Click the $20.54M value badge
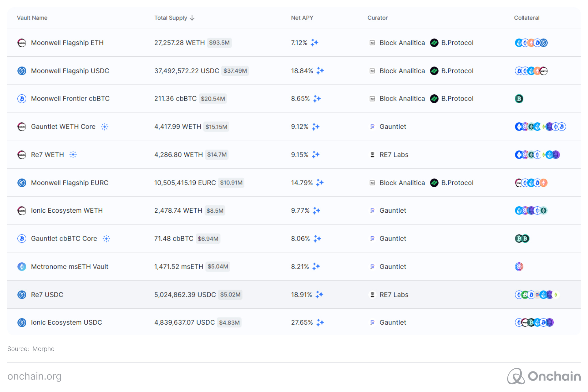The height and width of the screenshot is (392, 588). click(213, 99)
